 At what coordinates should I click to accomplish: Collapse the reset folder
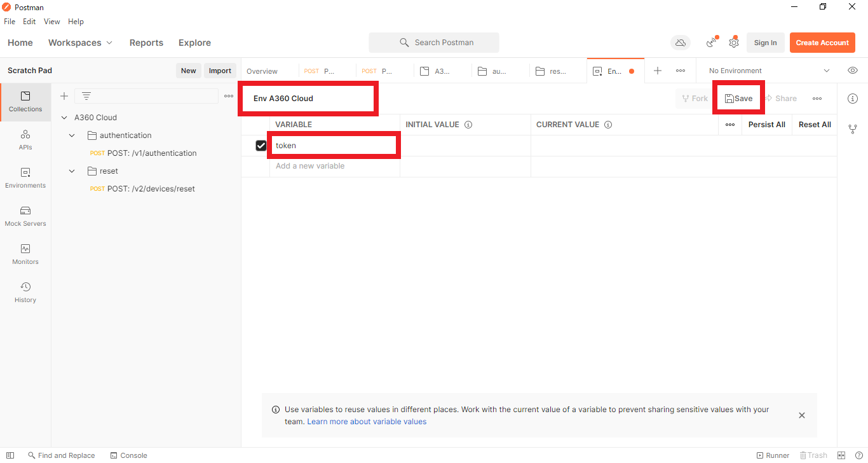click(x=72, y=171)
